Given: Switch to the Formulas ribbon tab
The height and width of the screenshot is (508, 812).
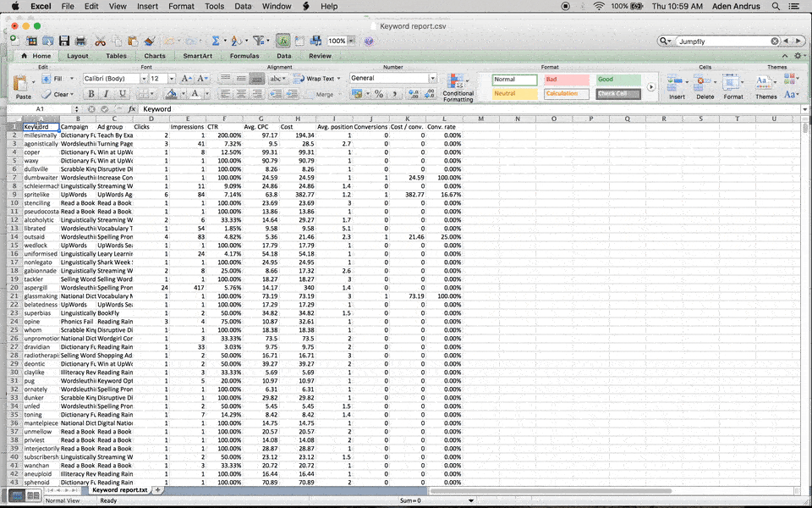Looking at the screenshot, I should [244, 56].
